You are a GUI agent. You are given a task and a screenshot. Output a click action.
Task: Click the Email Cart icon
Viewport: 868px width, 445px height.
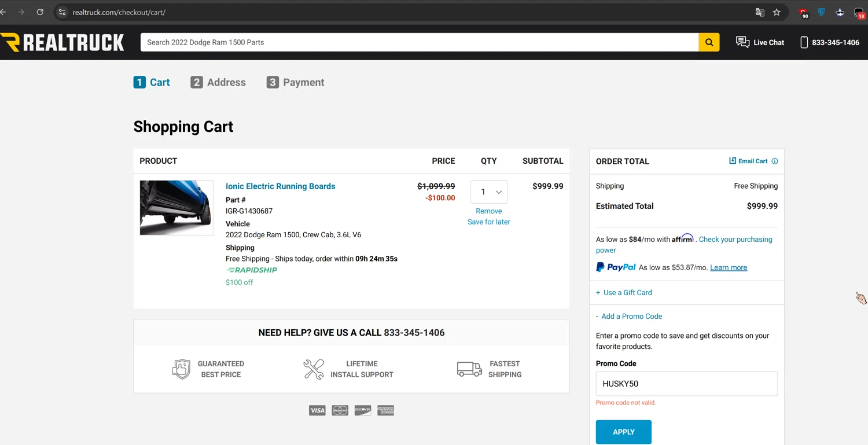pyautogui.click(x=733, y=161)
